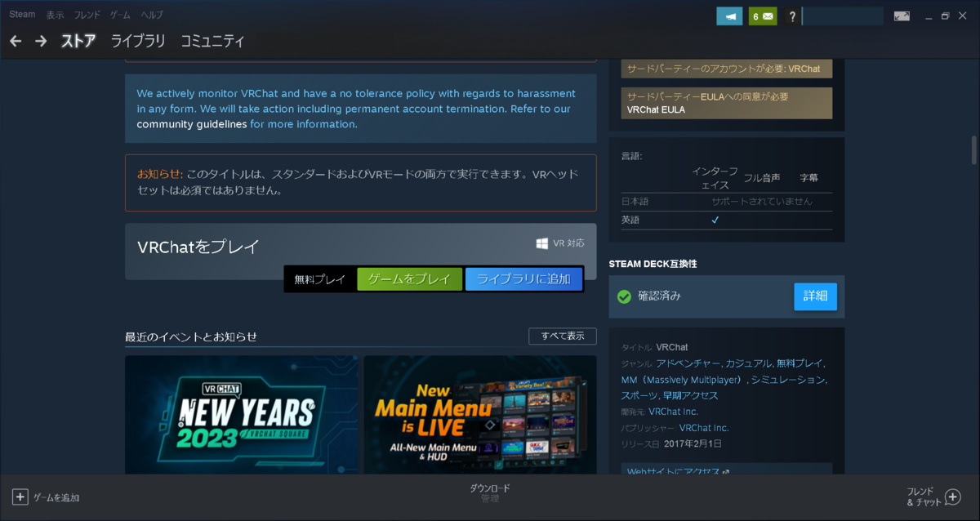
Task: Go back with the left arrow
Action: click(x=16, y=41)
